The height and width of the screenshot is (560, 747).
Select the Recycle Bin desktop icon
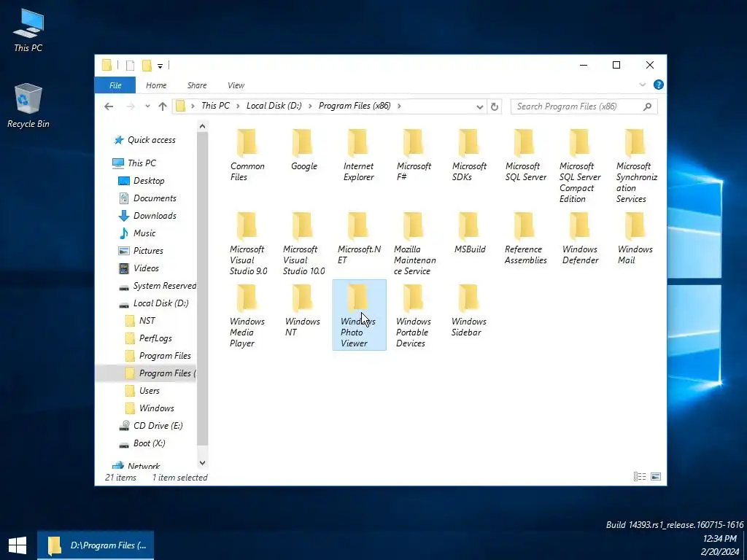[x=28, y=106]
